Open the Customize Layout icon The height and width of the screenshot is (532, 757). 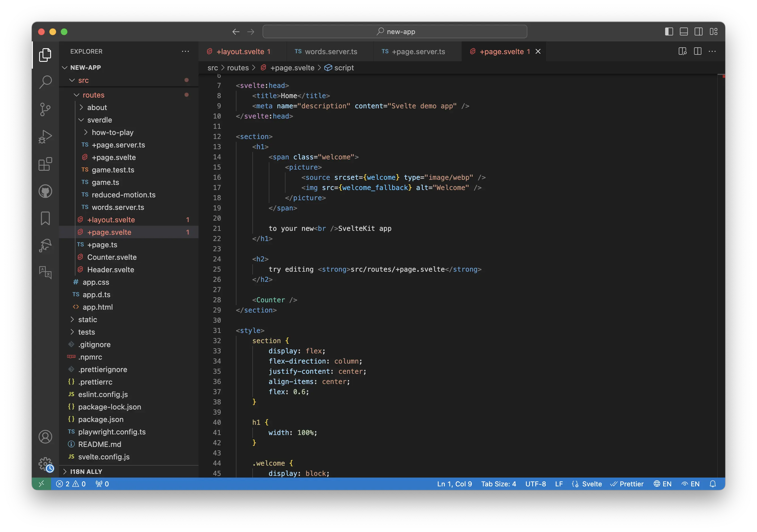point(714,32)
